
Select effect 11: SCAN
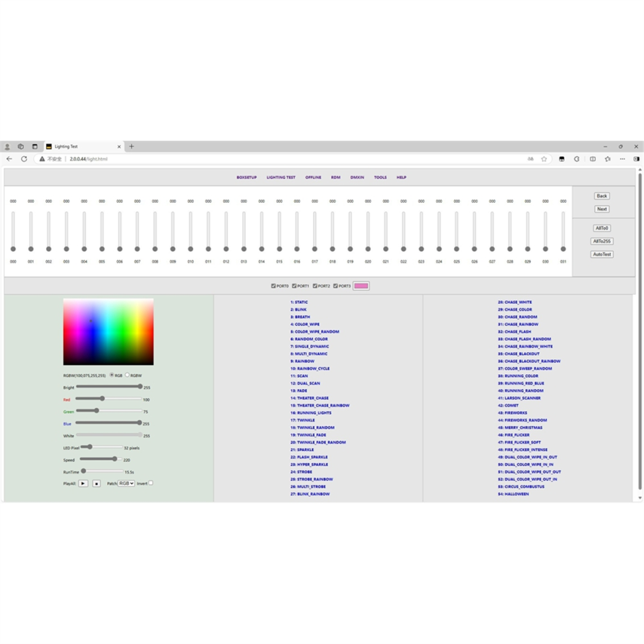click(x=299, y=376)
